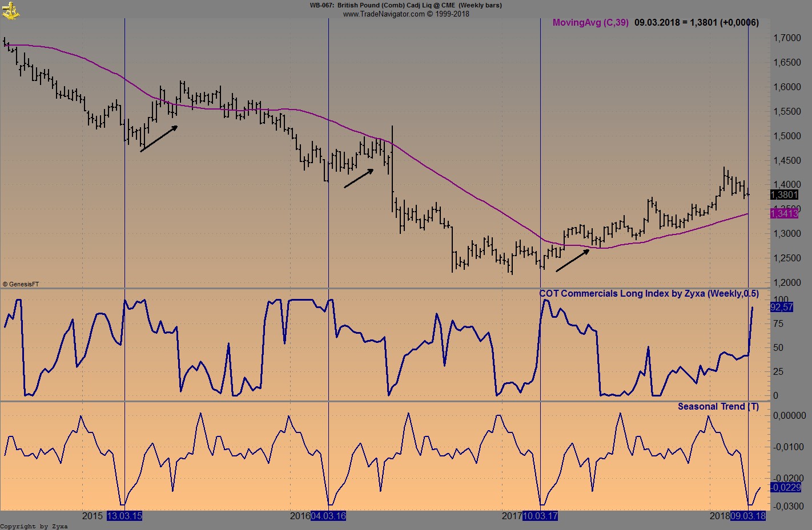Select the 13.03.15 date marker
The width and height of the screenshot is (812, 530).
(124, 516)
